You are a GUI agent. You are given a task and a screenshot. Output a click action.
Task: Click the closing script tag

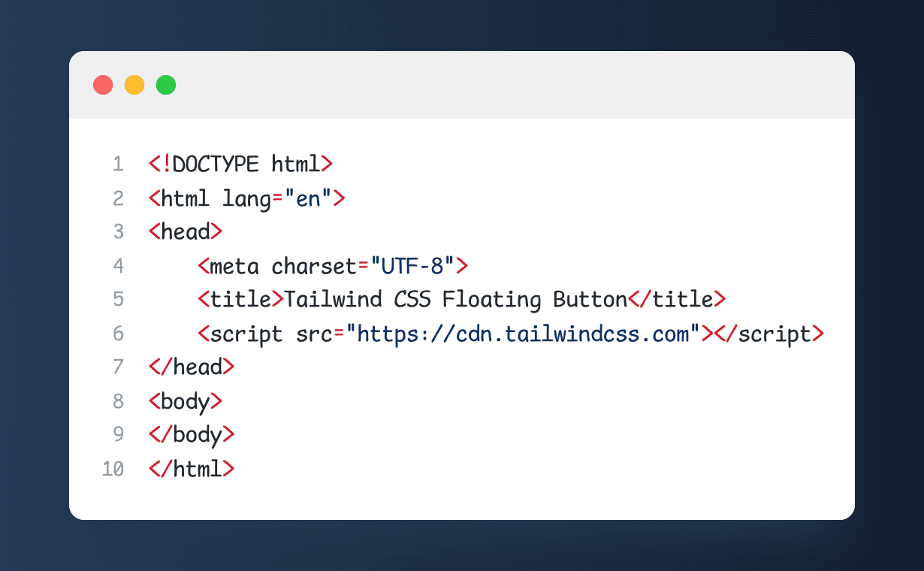click(769, 334)
